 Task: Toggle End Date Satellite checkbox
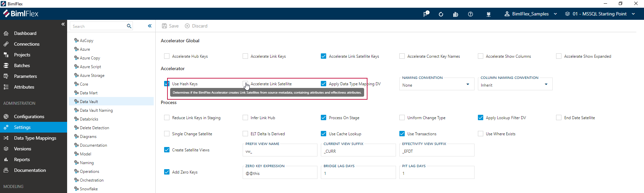(559, 117)
